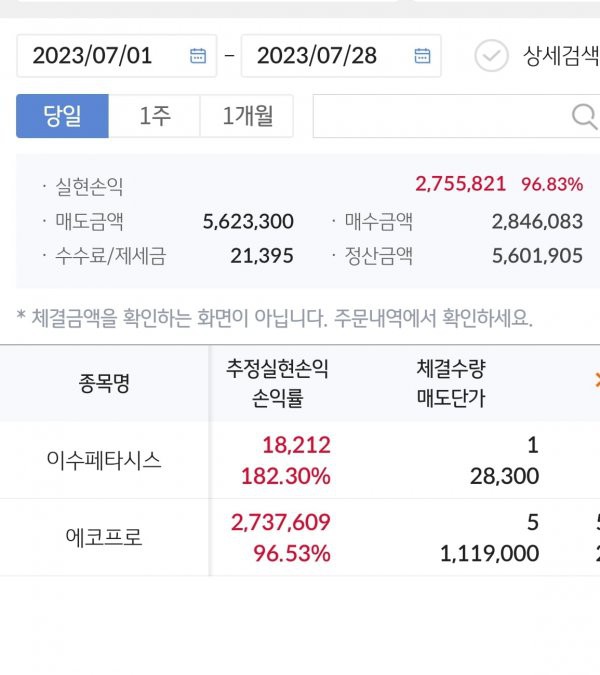The image size is (600, 675).
Task: Click 이수페타시스 profit rate 182.30%
Action: (285, 476)
